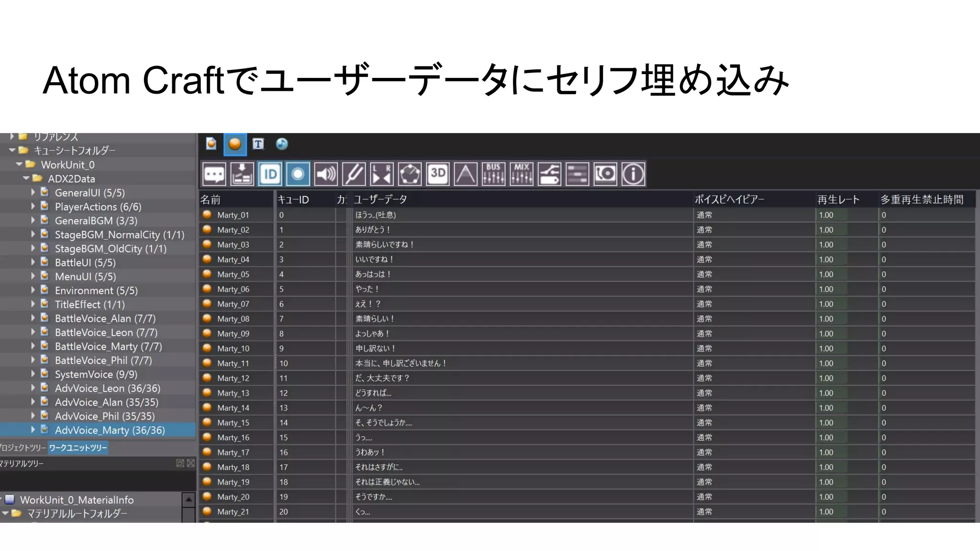Image resolution: width=980 pixels, height=551 pixels.
Task: Click the WorkUnit_0_MaterialInfo icon
Action: [x=10, y=500]
